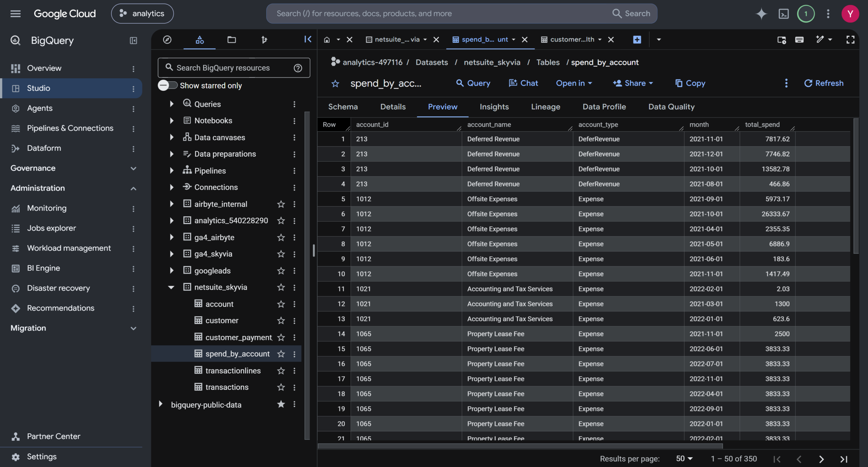
Task: Open the Y user account avatar
Action: tap(850, 14)
